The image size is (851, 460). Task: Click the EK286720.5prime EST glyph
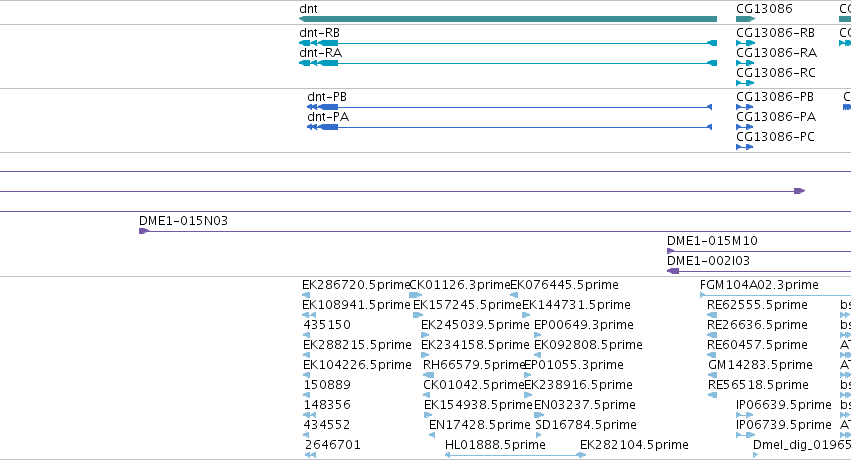click(x=306, y=295)
